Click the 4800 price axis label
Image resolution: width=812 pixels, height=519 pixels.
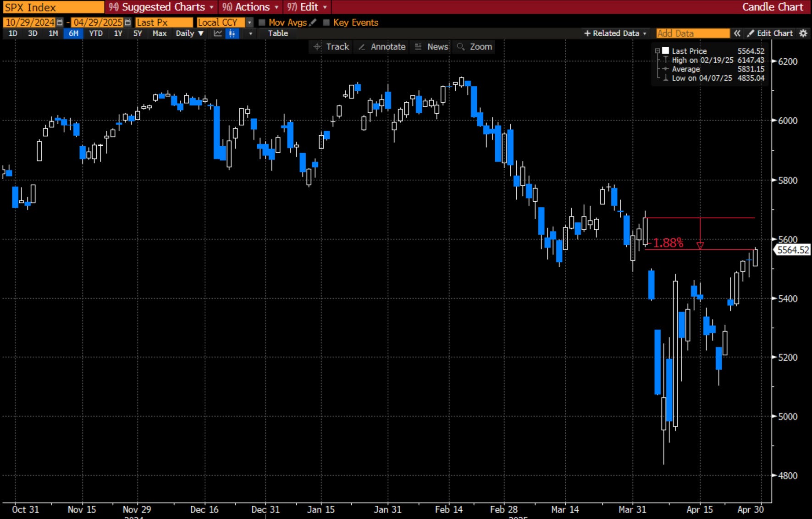point(788,476)
